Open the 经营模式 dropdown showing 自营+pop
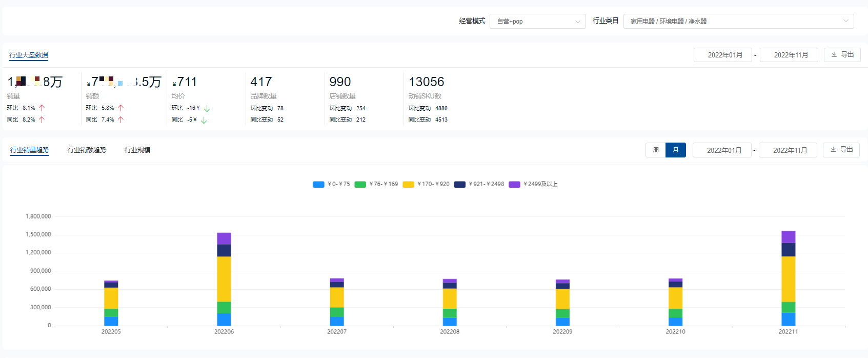 pos(537,22)
